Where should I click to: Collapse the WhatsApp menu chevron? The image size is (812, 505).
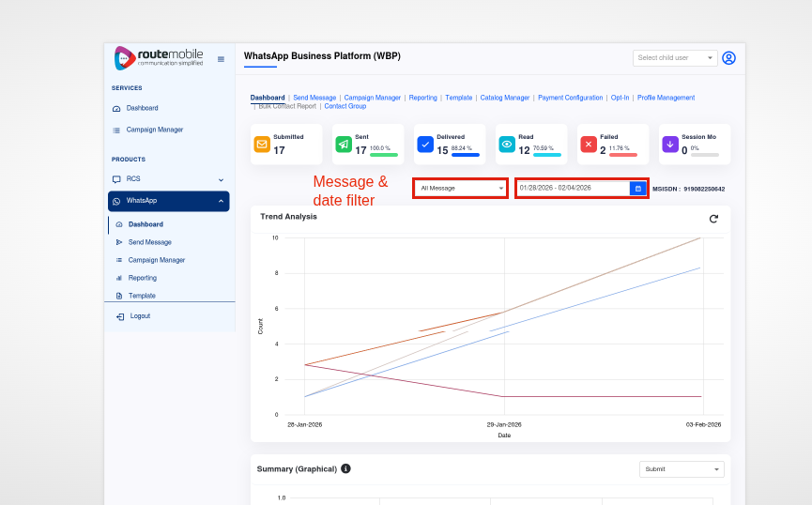click(222, 201)
